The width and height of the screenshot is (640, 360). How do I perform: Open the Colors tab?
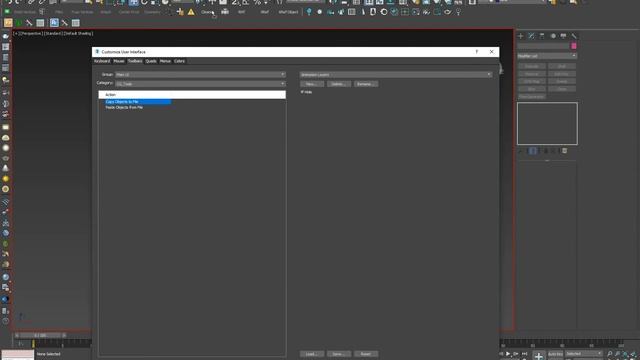[179, 61]
